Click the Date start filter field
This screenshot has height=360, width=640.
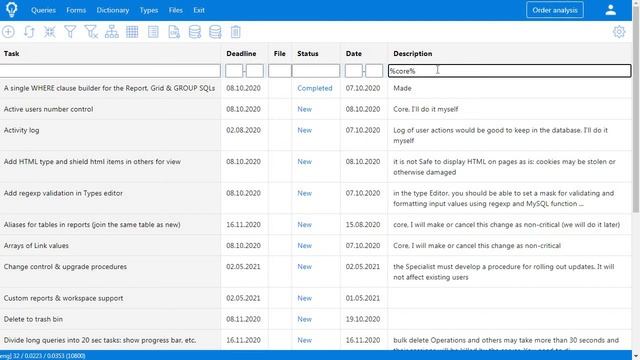(x=353, y=71)
